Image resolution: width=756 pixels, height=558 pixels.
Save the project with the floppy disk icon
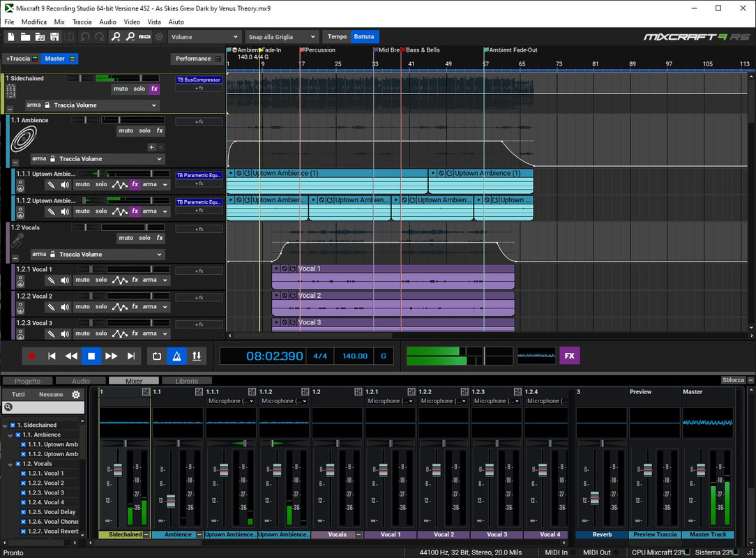tap(54, 37)
